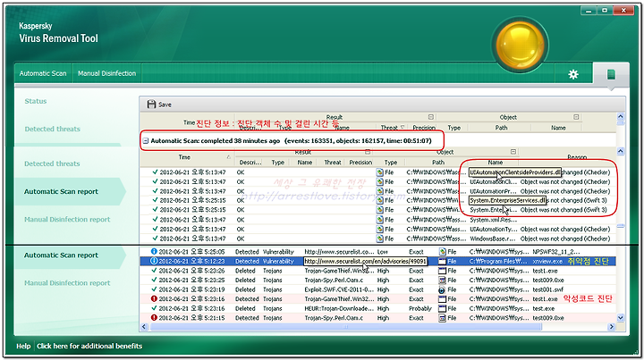Click file type icon on test001.swf row

point(442,289)
